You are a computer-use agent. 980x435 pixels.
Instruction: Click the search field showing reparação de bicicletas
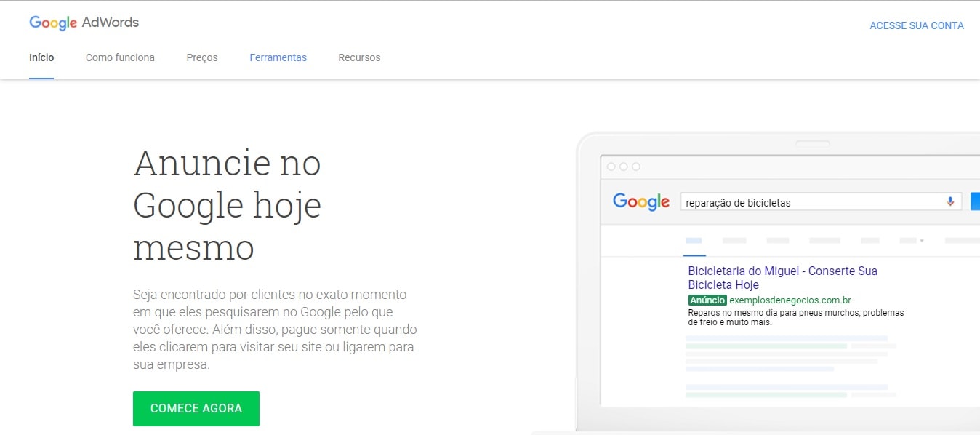[820, 202]
